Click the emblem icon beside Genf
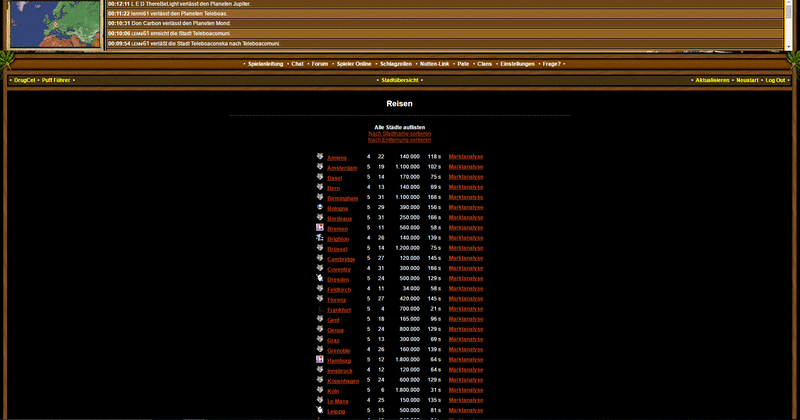This screenshot has width=800, height=420. 320,319
